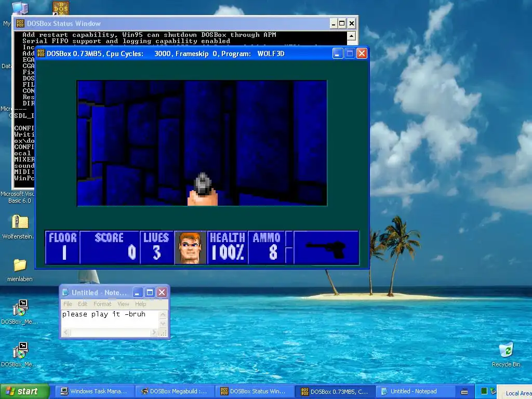Switch to DOSBox Status Window taskbar button
The width and height of the screenshot is (532, 399).
[255, 392]
